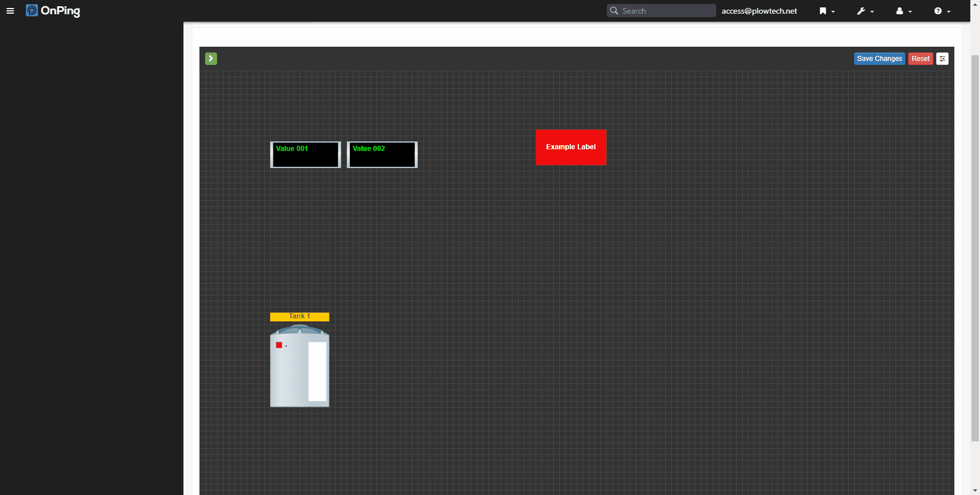Expand the panel with the green arrow
980x495 pixels.
pyautogui.click(x=211, y=59)
